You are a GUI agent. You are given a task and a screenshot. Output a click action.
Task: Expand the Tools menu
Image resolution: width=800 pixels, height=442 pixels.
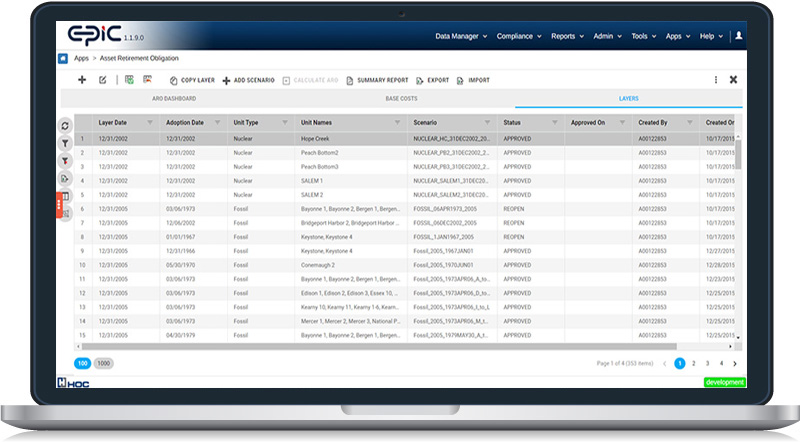pos(643,36)
